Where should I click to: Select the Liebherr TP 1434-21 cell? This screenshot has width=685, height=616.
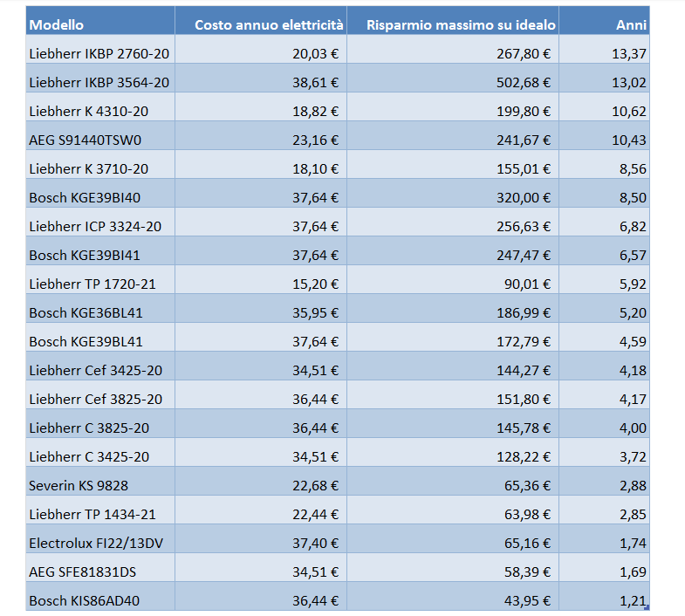(99, 514)
